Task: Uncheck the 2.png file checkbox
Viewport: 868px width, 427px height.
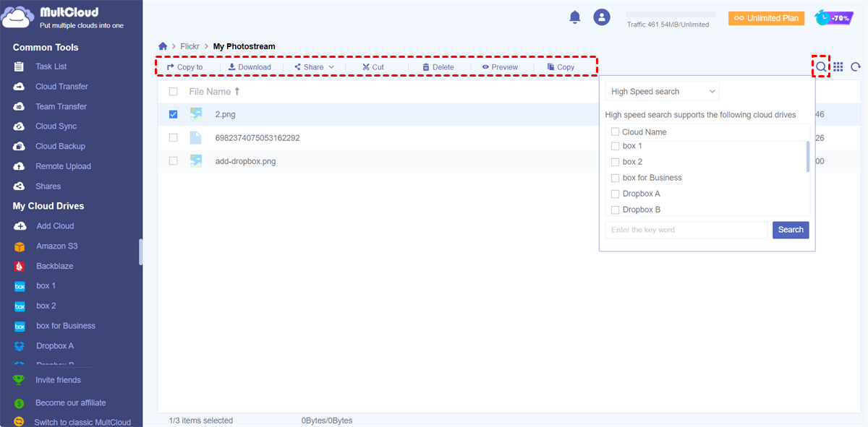Action: [x=173, y=114]
